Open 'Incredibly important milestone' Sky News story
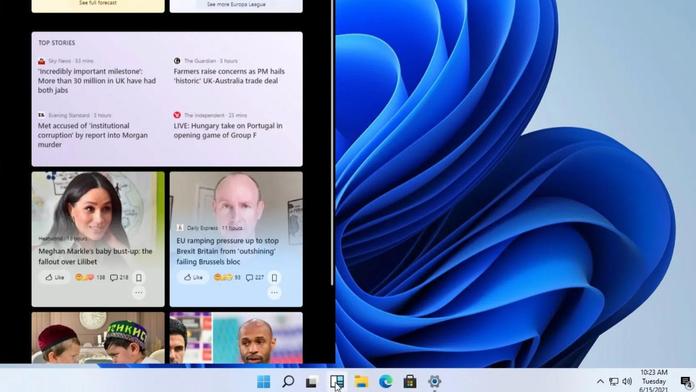 tap(97, 81)
